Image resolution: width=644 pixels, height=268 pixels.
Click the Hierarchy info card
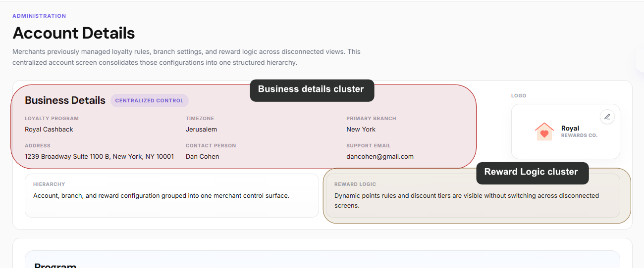[172, 195]
